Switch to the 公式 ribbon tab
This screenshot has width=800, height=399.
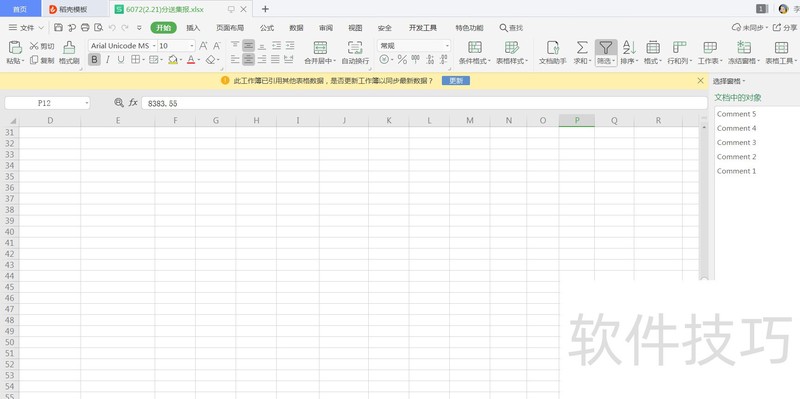point(267,28)
